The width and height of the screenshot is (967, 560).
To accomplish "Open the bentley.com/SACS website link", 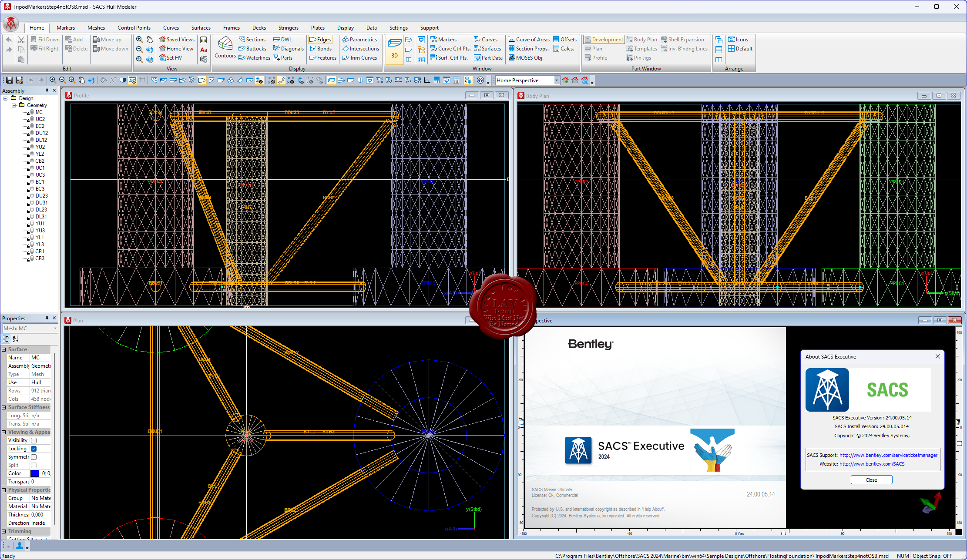I will [x=872, y=464].
